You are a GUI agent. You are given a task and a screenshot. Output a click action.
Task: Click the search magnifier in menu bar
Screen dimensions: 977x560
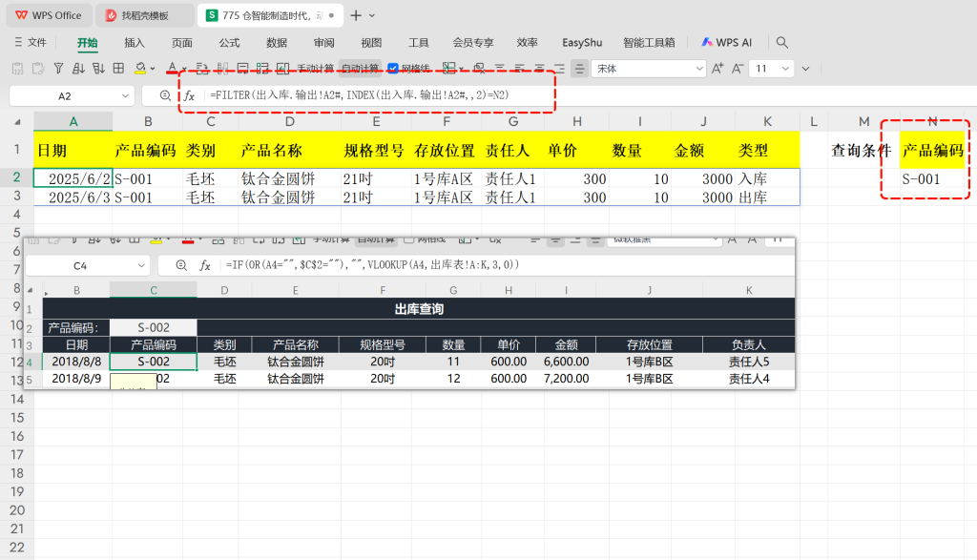click(782, 42)
